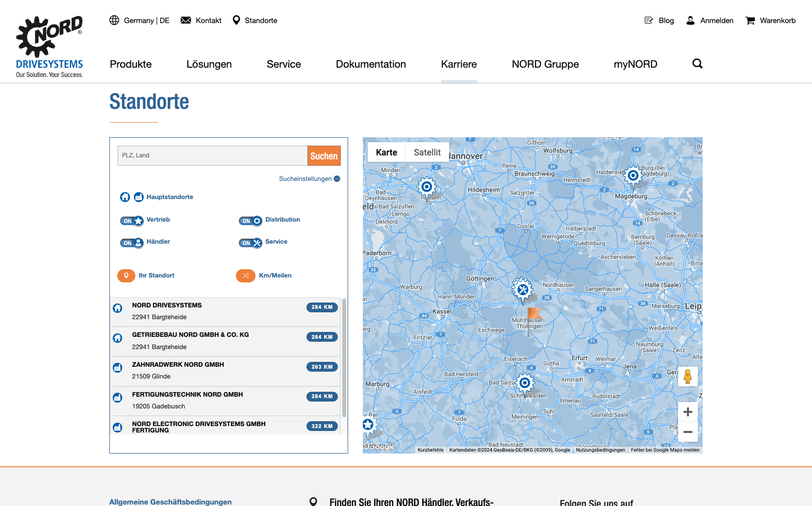Viewport: 812px width, 506px height.
Task: Click the map marker near Hameln
Action: pos(427,188)
